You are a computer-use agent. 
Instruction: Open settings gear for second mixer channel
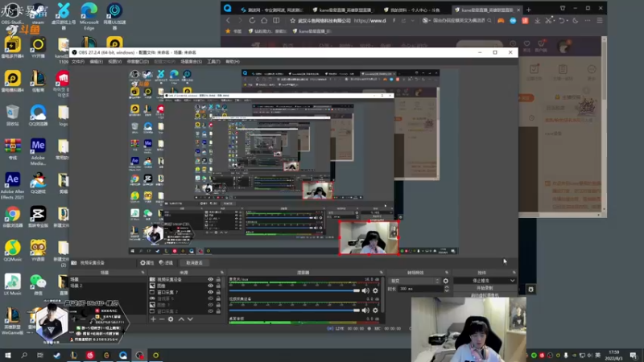[375, 311]
